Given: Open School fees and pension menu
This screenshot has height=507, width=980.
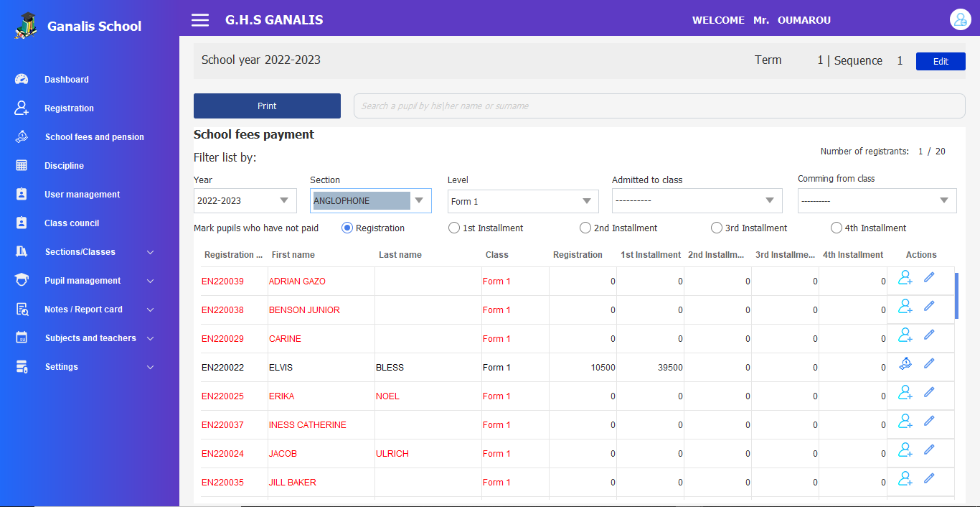Looking at the screenshot, I should coord(94,137).
